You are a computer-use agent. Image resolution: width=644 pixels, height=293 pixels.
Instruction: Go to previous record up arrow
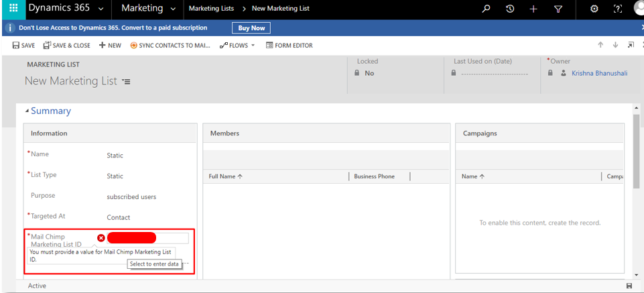600,45
